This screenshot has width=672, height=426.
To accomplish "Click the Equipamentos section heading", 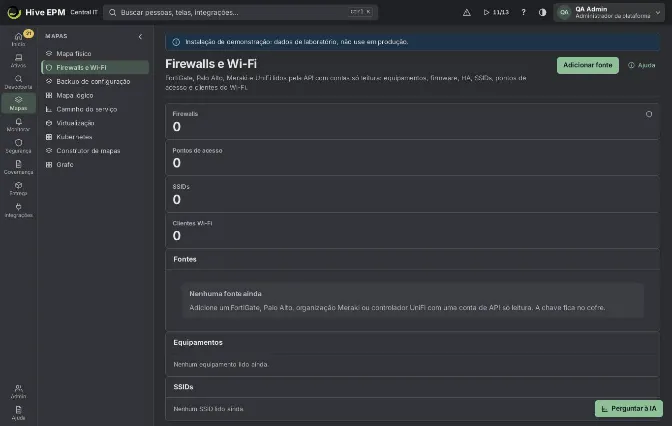I will point(198,342).
